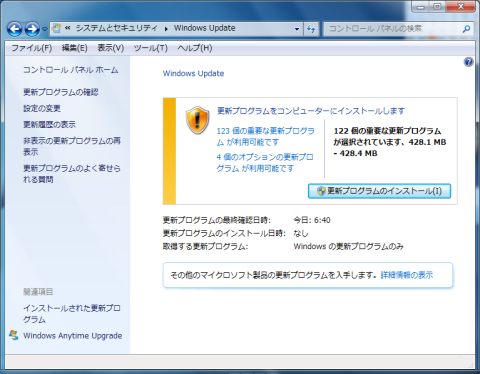Click the search magnifier icon

click(466, 29)
